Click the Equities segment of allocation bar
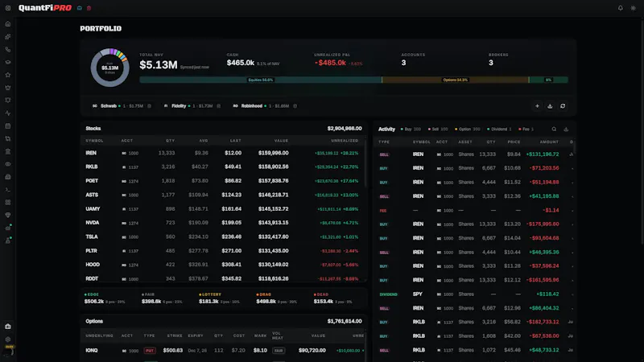Image resolution: width=644 pixels, height=362 pixels. tap(260, 80)
